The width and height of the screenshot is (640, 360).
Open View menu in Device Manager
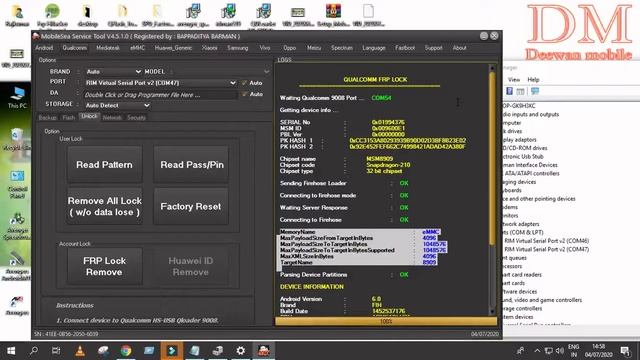point(514,80)
